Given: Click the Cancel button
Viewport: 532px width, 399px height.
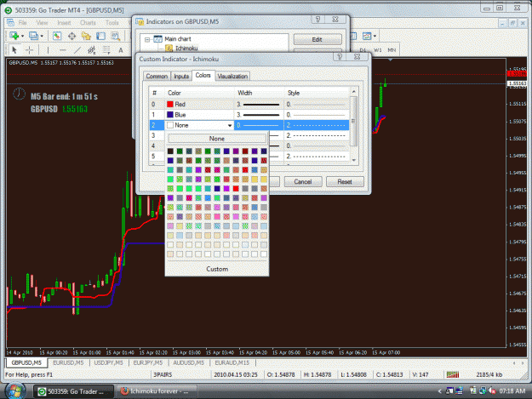Looking at the screenshot, I should (x=303, y=182).
